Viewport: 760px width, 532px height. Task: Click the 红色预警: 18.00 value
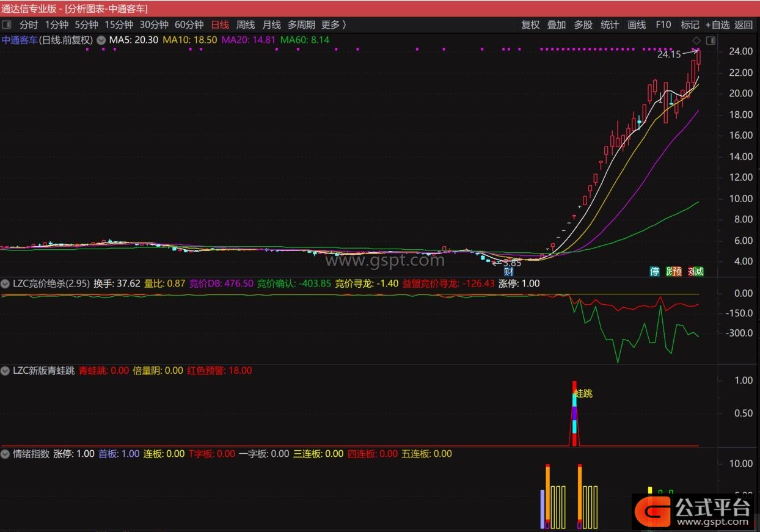tap(219, 371)
